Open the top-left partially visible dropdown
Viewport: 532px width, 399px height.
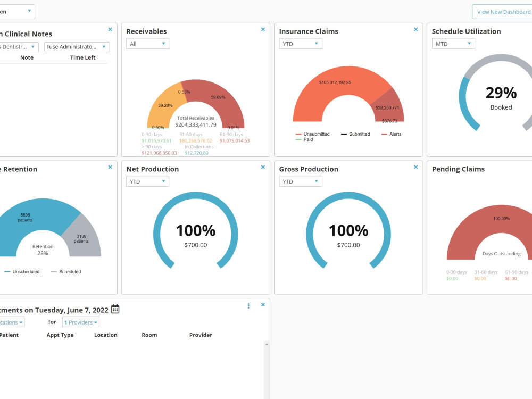coord(17,12)
